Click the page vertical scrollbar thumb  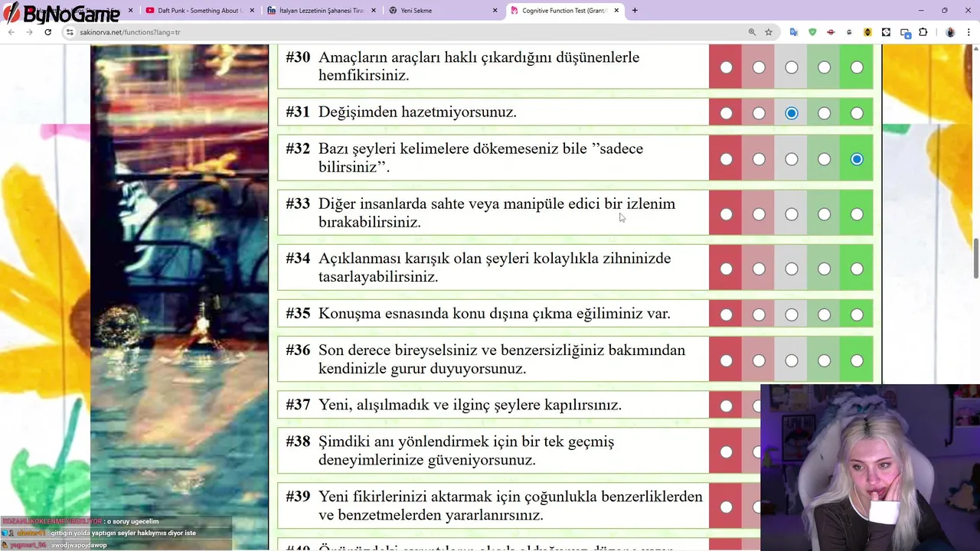pos(975,259)
